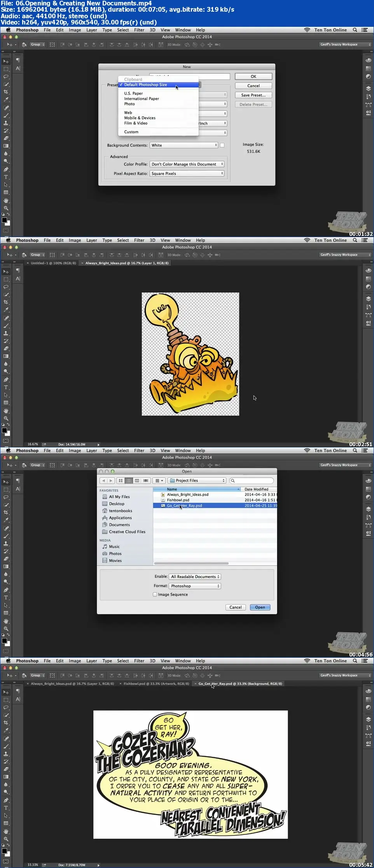
Task: Open Geoff's Snazzy Workspace dropdown in Gozer frame
Action: (x=345, y=675)
